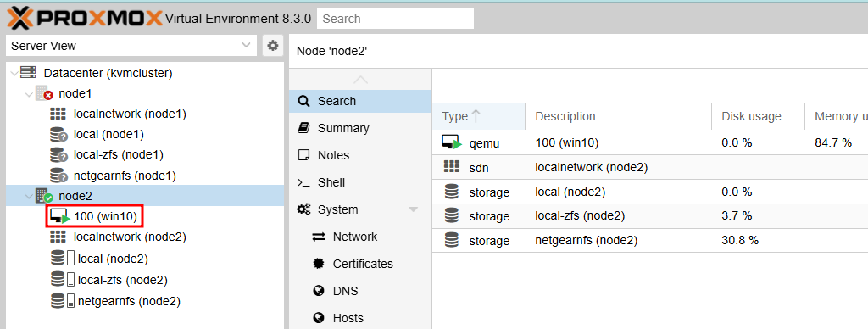
Task: Click local (node1) storage icon
Action: click(x=58, y=135)
